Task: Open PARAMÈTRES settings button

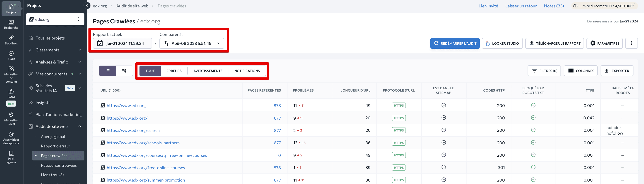Action: (604, 43)
